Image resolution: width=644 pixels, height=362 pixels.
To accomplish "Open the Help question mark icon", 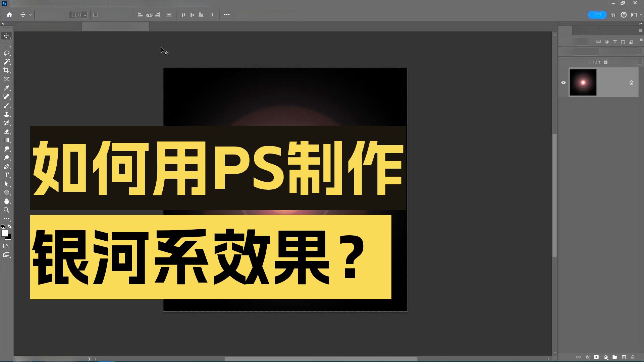I will [x=624, y=15].
